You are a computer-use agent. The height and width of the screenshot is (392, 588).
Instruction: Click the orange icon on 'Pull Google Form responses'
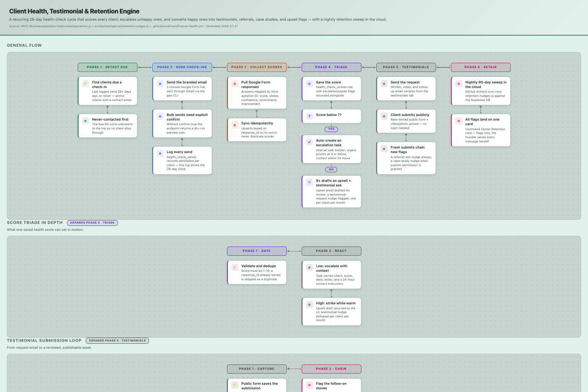pos(235,83)
